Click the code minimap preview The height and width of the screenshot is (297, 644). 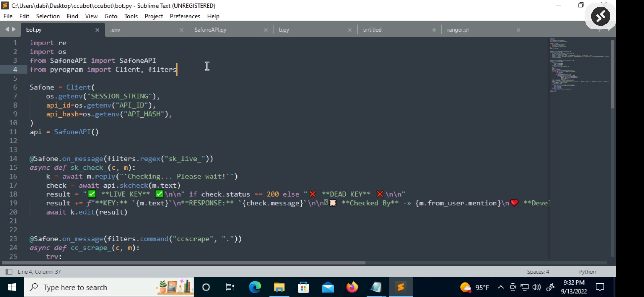click(579, 65)
